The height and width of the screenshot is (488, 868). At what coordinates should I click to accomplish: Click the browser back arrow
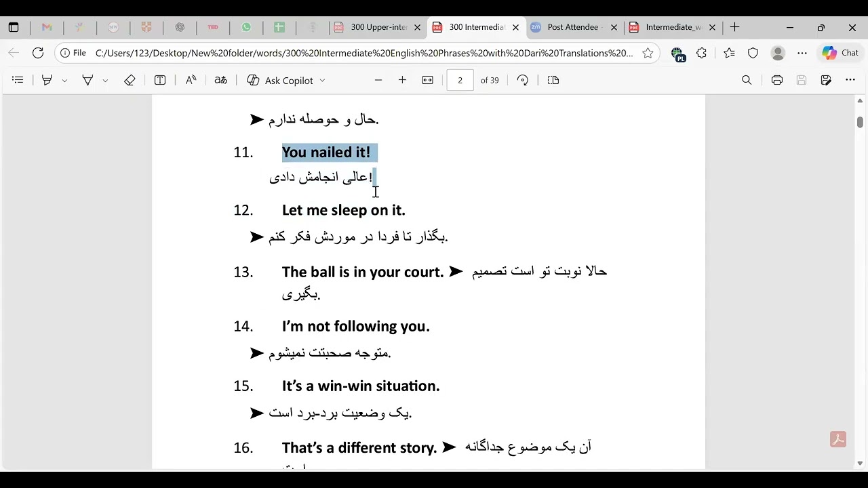[x=14, y=53]
